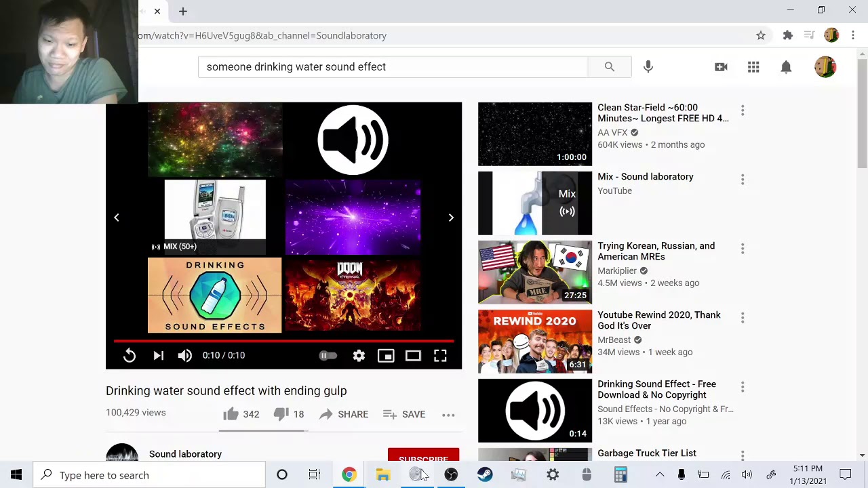Close the current browser tab
Screen dimensions: 868x488
pyautogui.click(x=157, y=12)
